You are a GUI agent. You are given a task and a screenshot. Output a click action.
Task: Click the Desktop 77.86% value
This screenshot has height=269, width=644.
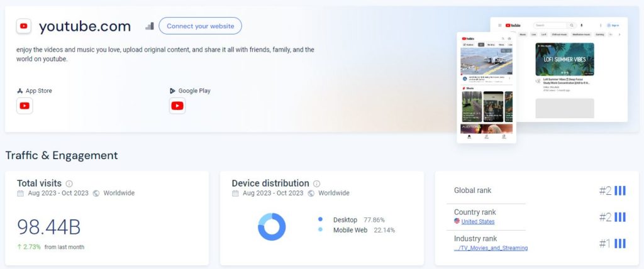click(374, 220)
